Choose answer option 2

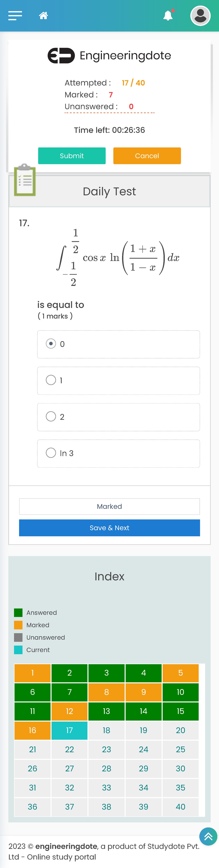coord(51,417)
